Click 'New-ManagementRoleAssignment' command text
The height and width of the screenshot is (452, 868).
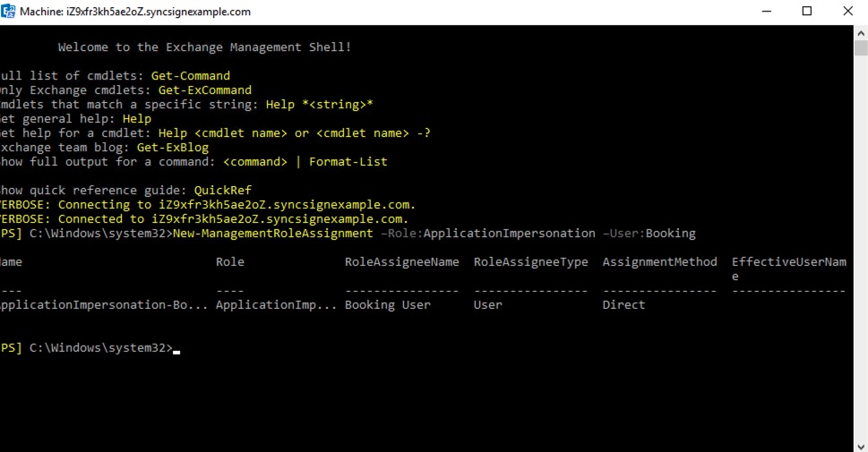tap(273, 234)
